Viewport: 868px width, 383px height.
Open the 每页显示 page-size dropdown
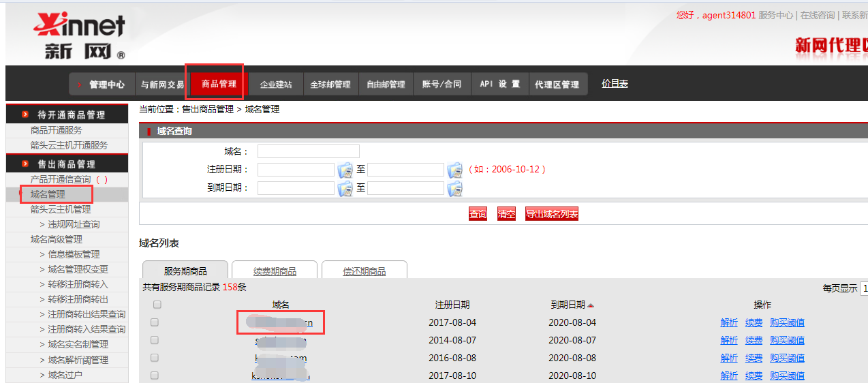coord(863,288)
